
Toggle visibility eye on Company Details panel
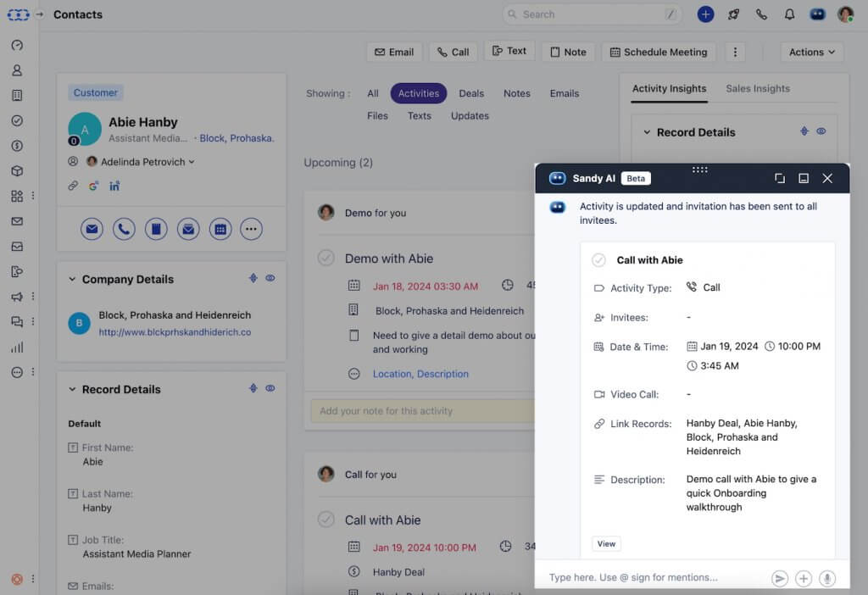(x=270, y=277)
